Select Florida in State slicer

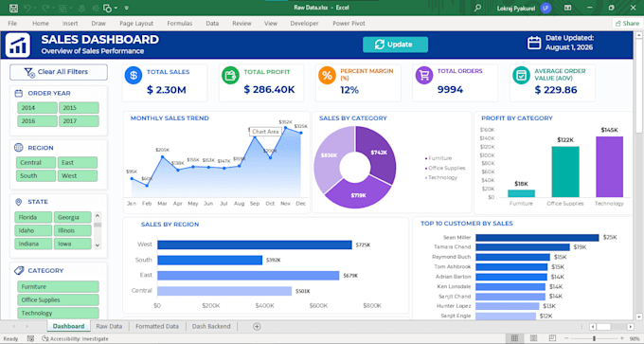pyautogui.click(x=33, y=217)
